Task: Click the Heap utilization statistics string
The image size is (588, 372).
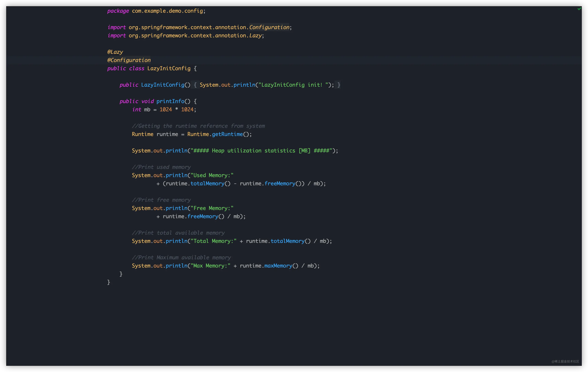Action: pyautogui.click(x=261, y=151)
